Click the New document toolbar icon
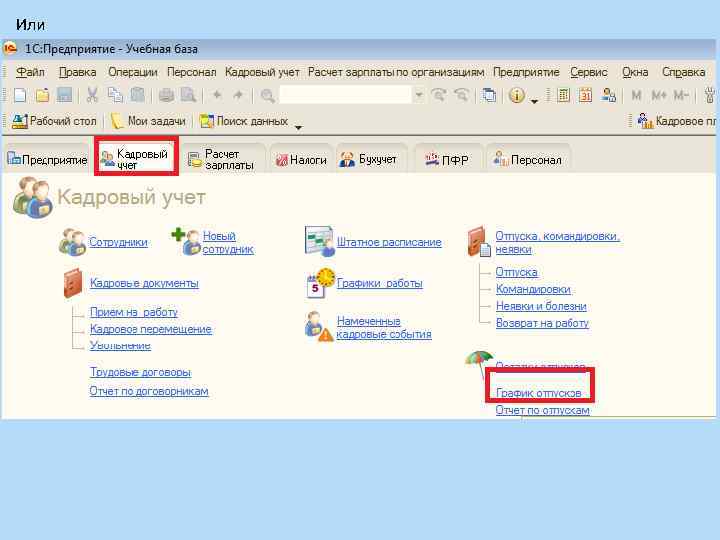 point(20,95)
